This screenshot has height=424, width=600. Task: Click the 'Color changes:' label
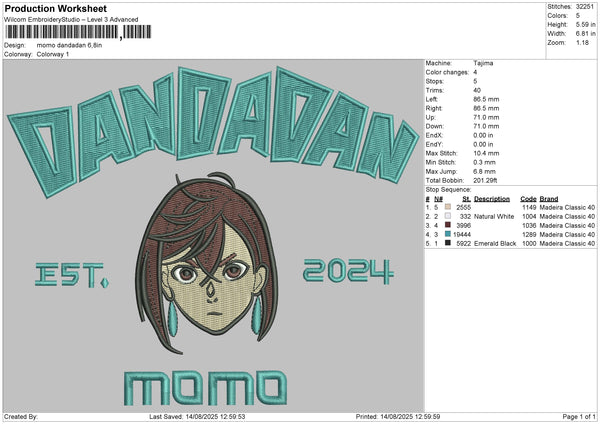(447, 72)
